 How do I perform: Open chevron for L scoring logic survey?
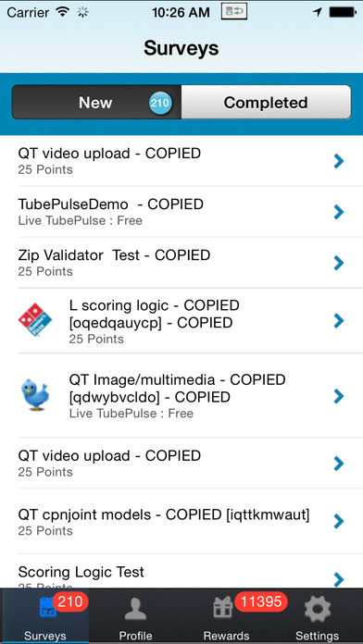(x=338, y=321)
